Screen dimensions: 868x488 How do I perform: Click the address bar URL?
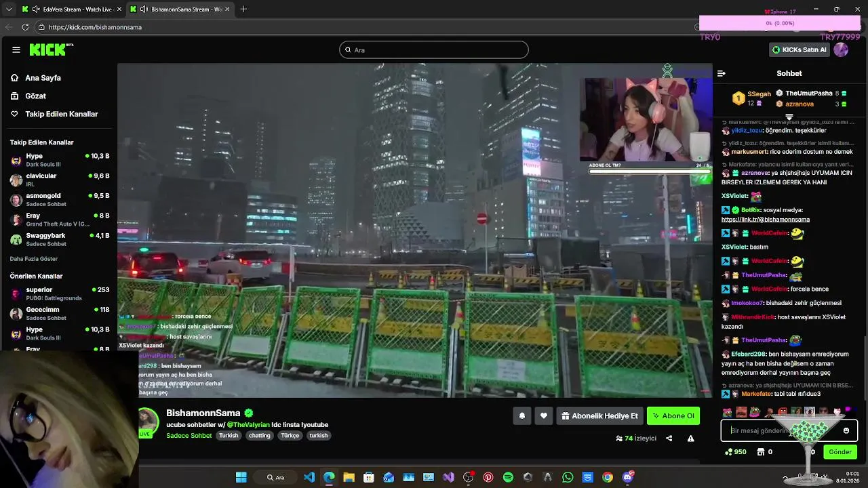pyautogui.click(x=95, y=27)
